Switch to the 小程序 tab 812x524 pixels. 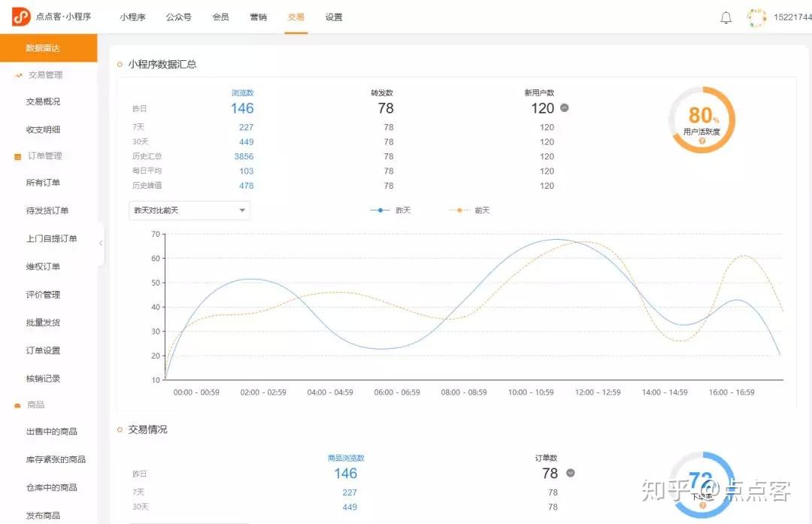[132, 17]
